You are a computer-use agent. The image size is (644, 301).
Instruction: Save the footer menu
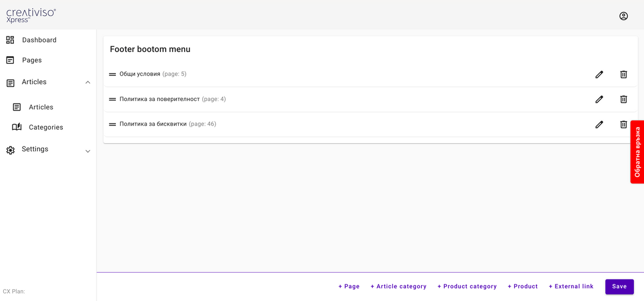point(619,287)
